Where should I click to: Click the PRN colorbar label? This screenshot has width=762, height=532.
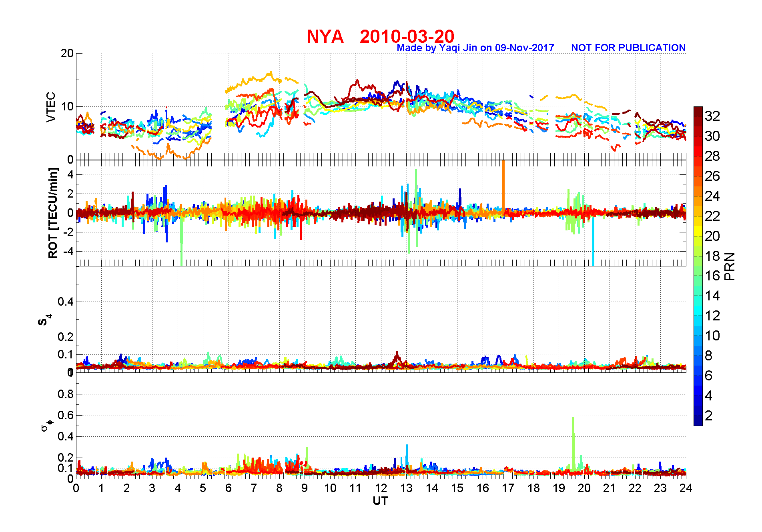(x=730, y=266)
